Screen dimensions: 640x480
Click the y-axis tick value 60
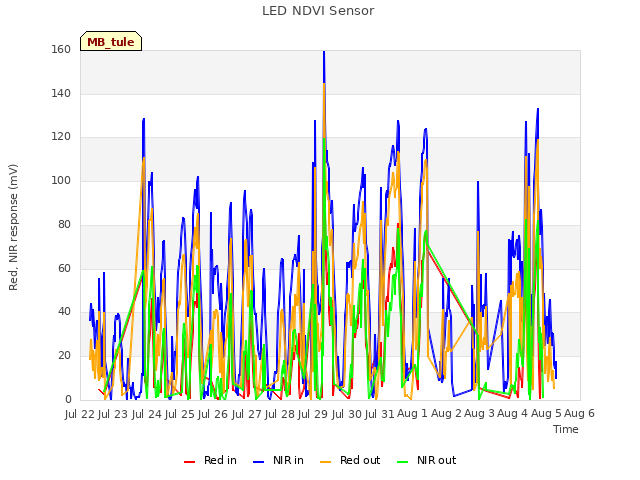point(64,269)
